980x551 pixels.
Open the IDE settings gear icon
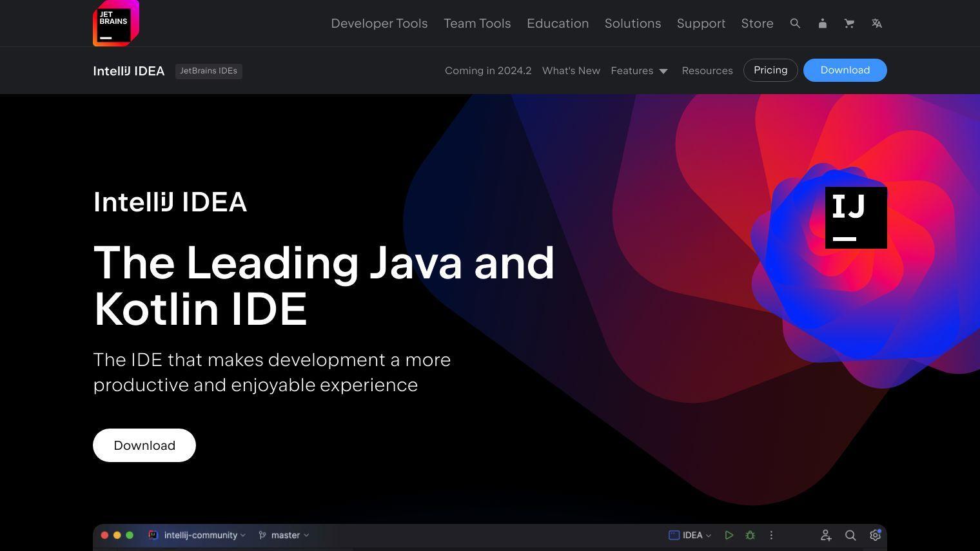coord(875,535)
